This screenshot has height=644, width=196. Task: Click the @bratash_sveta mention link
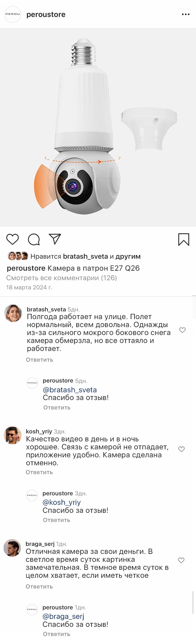coord(70,390)
